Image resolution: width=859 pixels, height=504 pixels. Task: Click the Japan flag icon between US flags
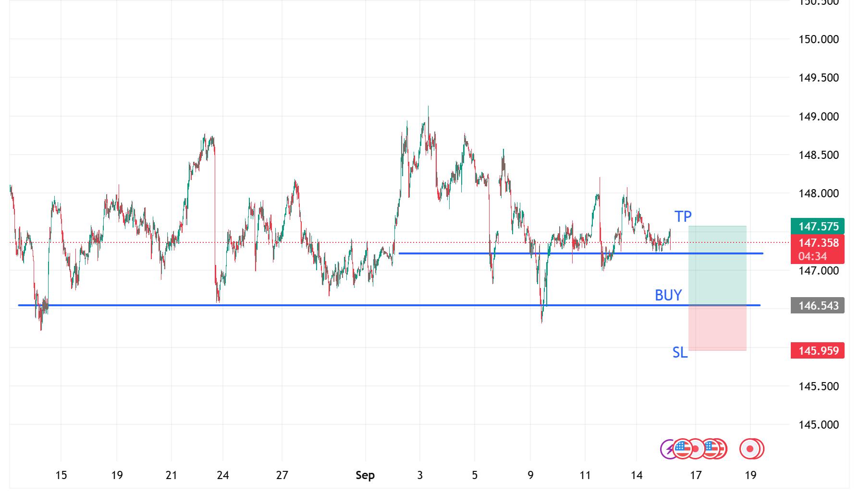tap(696, 449)
